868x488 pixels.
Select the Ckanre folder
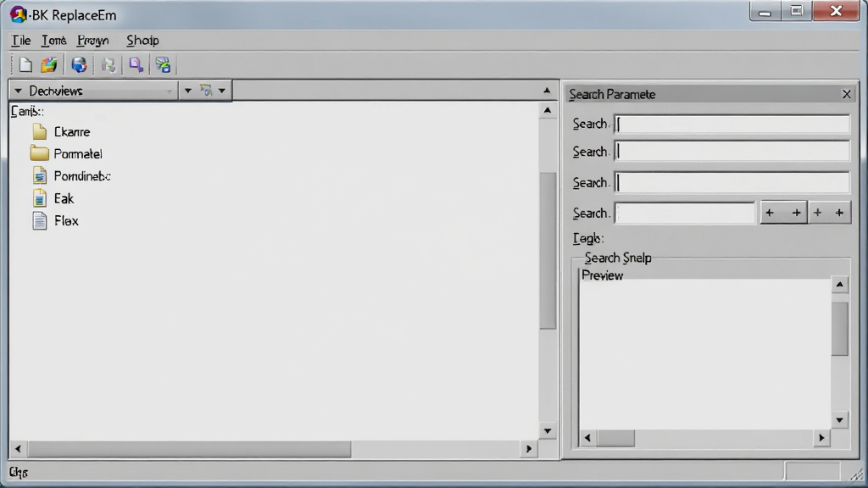click(x=72, y=131)
